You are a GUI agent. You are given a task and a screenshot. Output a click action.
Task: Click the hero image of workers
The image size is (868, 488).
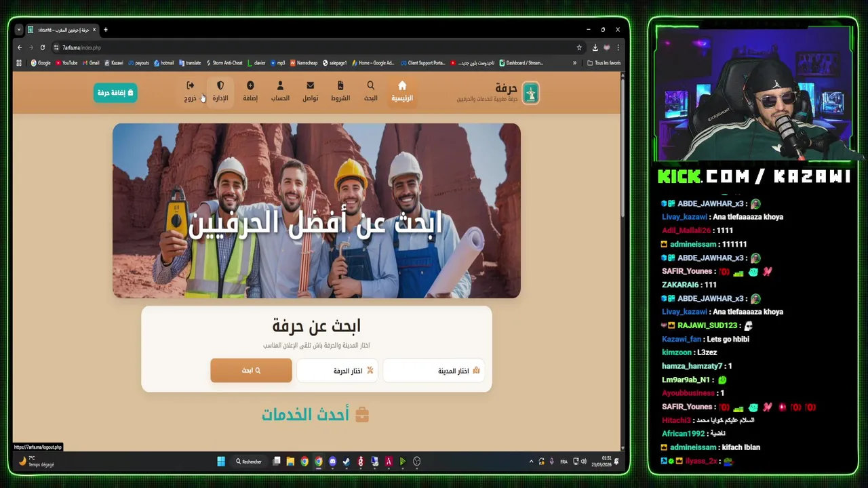pos(317,211)
